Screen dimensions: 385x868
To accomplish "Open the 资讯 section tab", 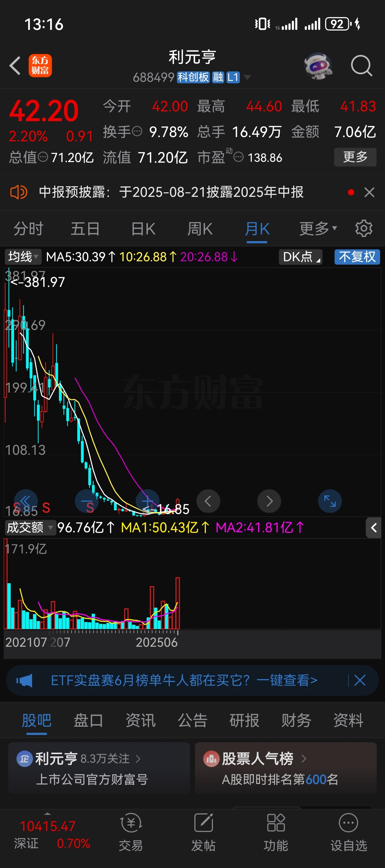I will [140, 720].
